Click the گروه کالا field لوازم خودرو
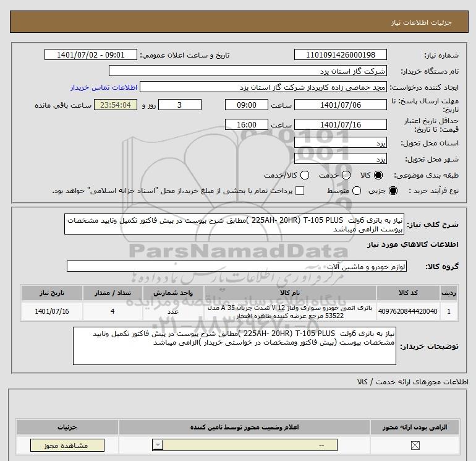476x461 pixels. 237,266
